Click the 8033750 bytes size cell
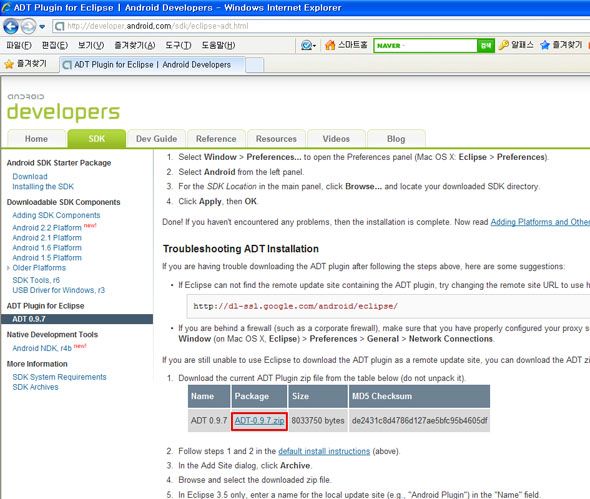 point(318,421)
